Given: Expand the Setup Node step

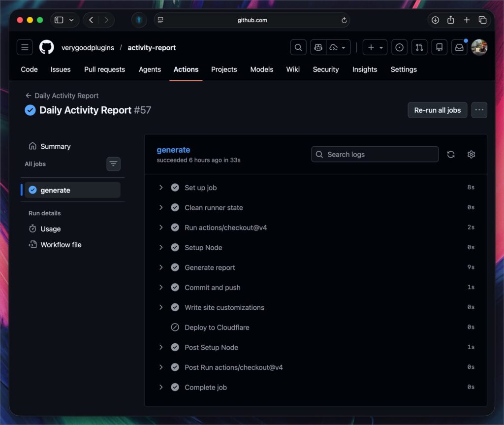Looking at the screenshot, I should coord(315,247).
